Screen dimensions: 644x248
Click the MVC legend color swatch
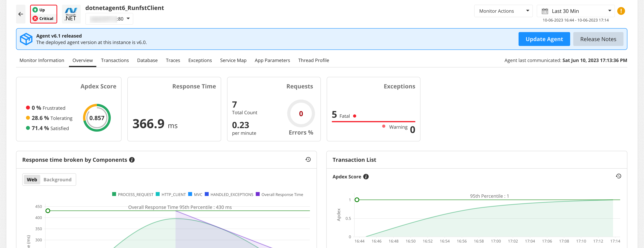190,194
